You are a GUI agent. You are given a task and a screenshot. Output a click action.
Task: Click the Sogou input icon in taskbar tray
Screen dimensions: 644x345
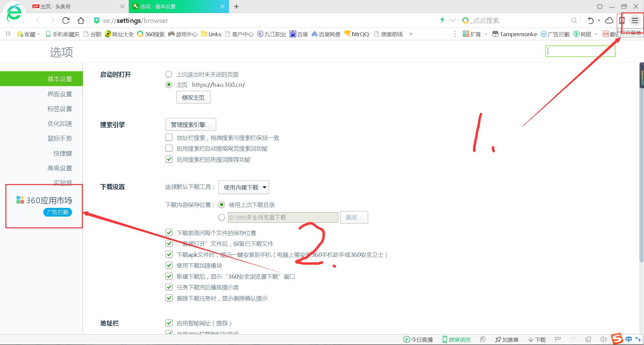point(617,339)
